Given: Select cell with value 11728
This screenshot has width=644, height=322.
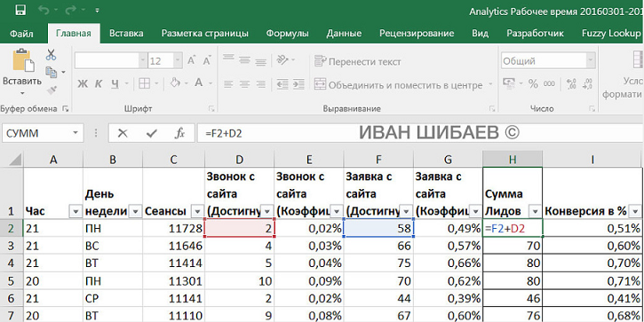Looking at the screenshot, I should [x=173, y=229].
